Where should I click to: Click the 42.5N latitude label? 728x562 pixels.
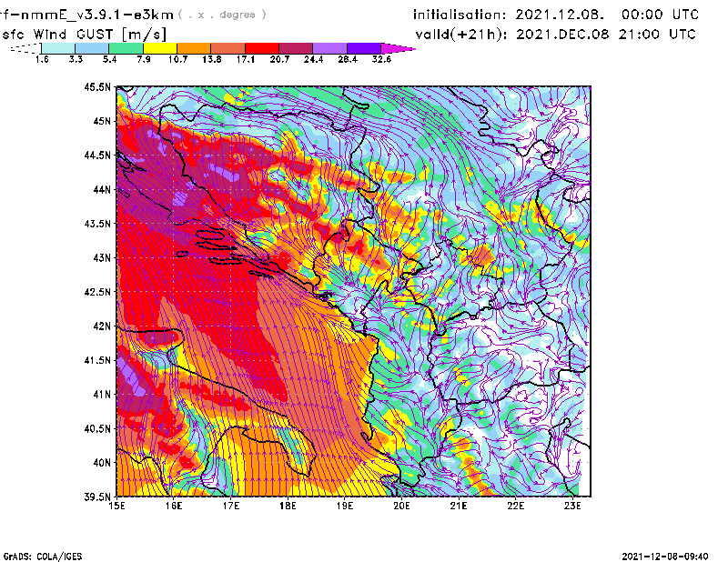tap(97, 292)
